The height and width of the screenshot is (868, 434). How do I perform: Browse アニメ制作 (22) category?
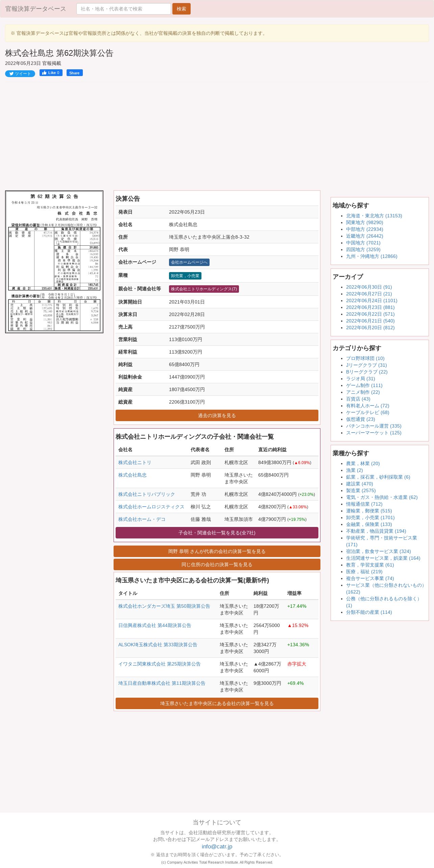tap(363, 392)
